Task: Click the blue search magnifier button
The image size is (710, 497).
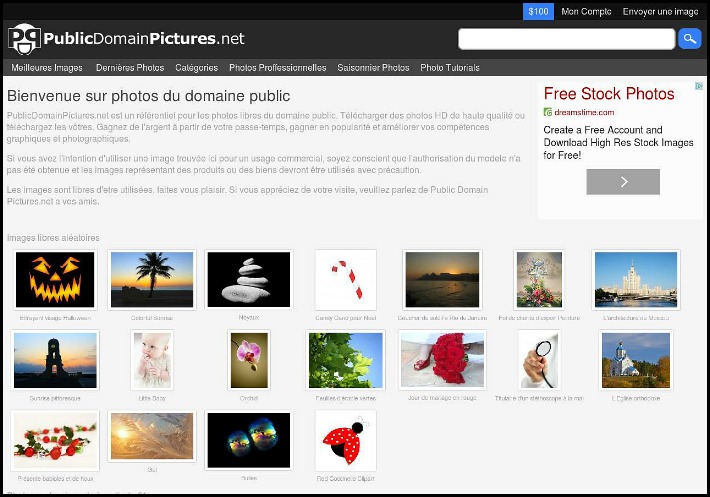Action: (x=689, y=39)
